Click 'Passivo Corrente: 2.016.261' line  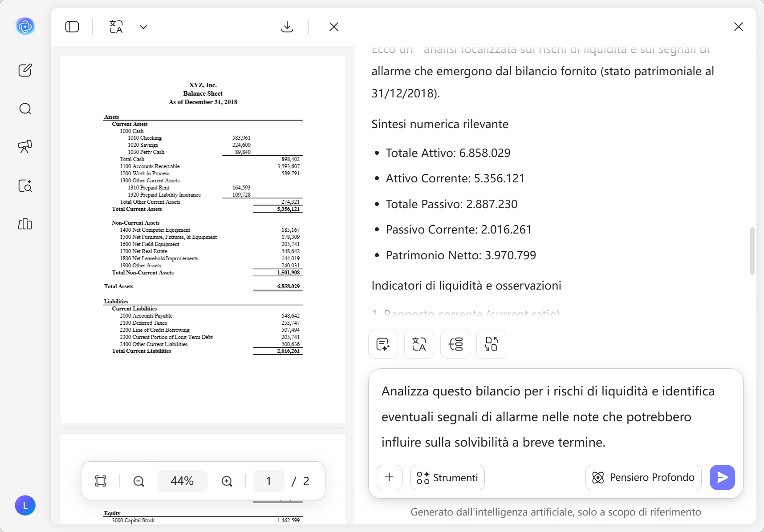pos(459,230)
